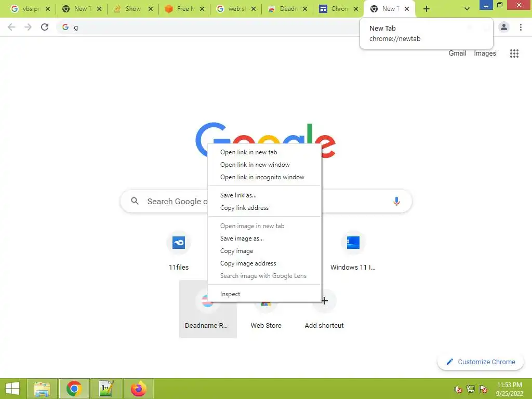
Task: Close the 'web st' tab
Action: (254, 9)
